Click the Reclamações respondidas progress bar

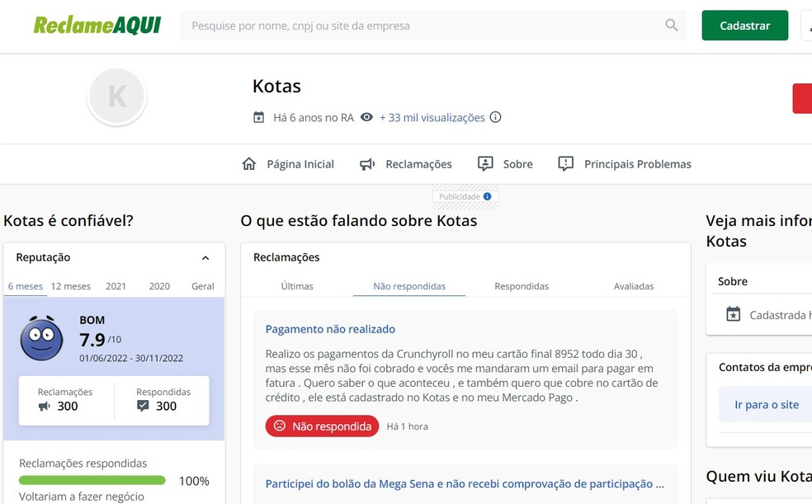click(92, 481)
